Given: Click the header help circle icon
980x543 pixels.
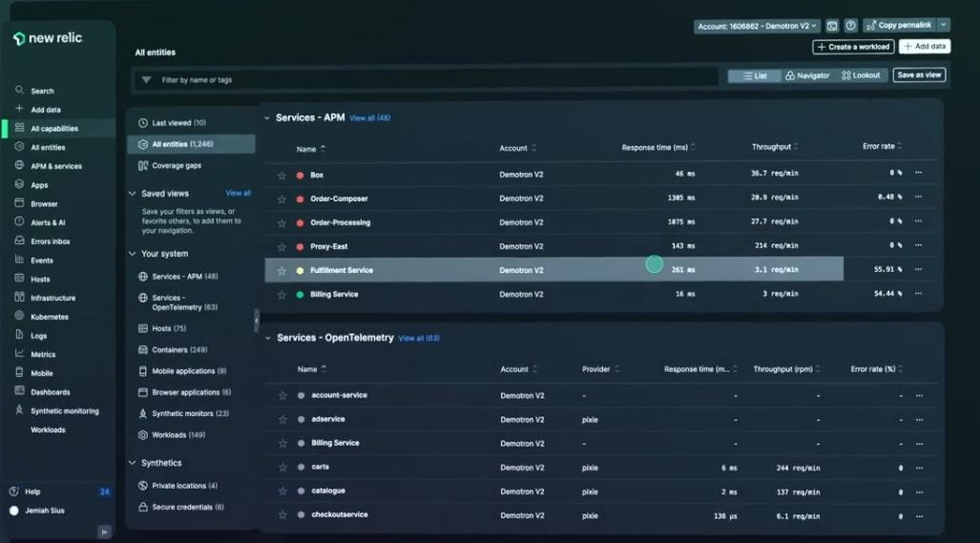Looking at the screenshot, I should point(850,26).
